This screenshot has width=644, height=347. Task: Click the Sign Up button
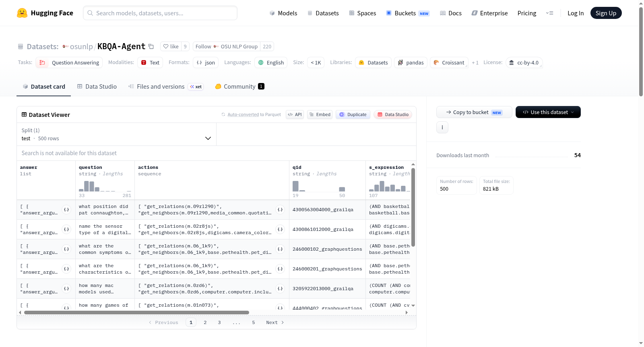coord(606,13)
